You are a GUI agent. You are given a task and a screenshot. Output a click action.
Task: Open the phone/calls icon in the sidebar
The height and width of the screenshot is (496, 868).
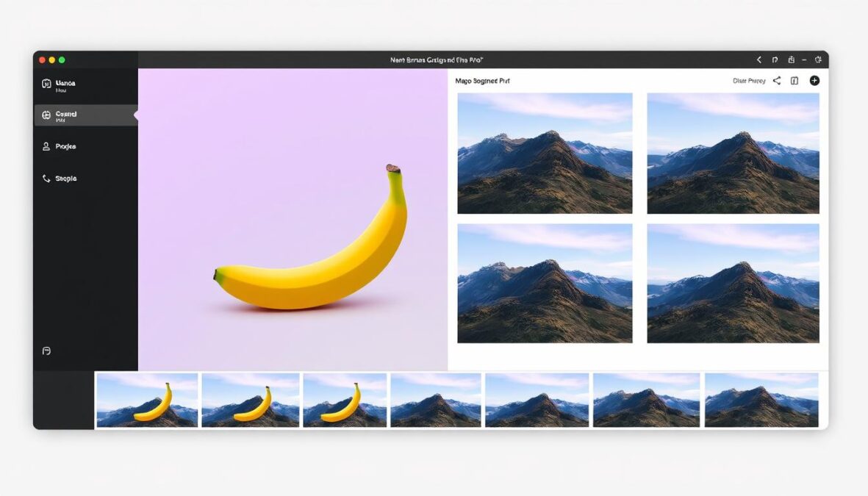[46, 178]
